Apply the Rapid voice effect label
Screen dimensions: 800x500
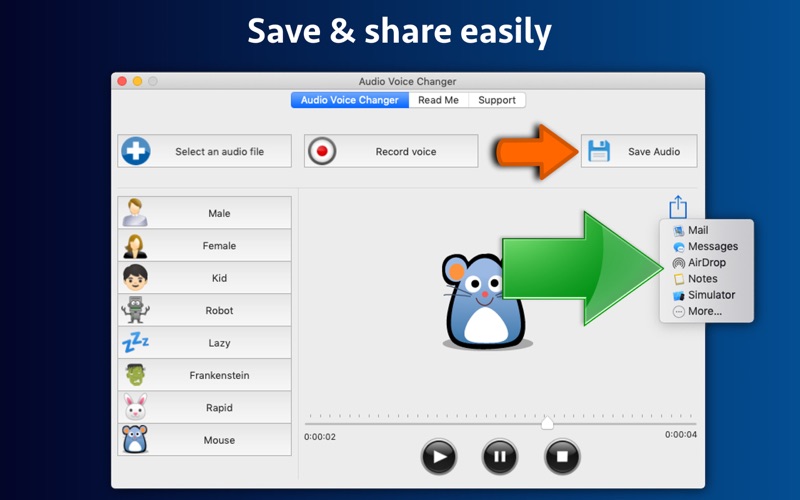219,408
